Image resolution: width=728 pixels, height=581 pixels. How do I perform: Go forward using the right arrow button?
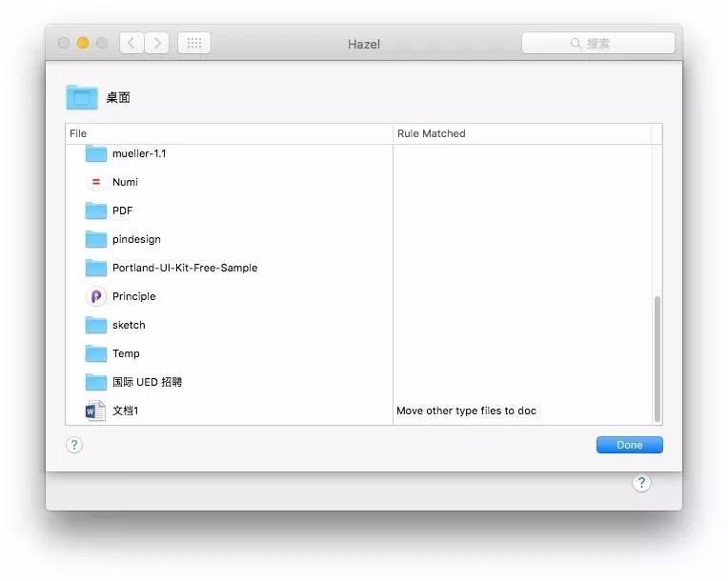click(156, 43)
